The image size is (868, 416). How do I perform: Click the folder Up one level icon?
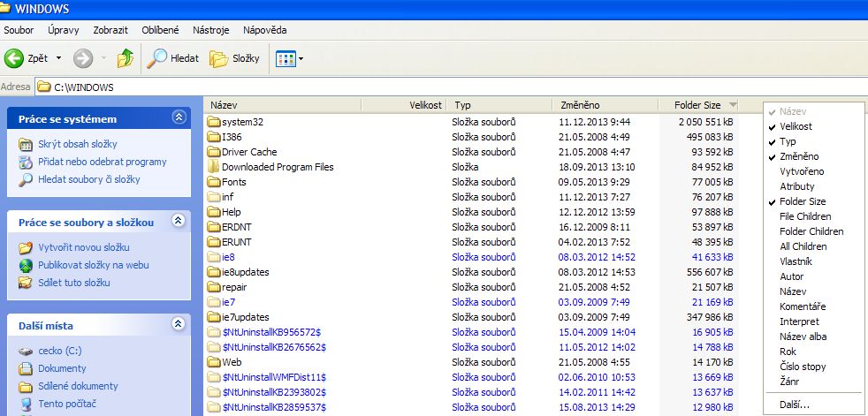tap(126, 58)
